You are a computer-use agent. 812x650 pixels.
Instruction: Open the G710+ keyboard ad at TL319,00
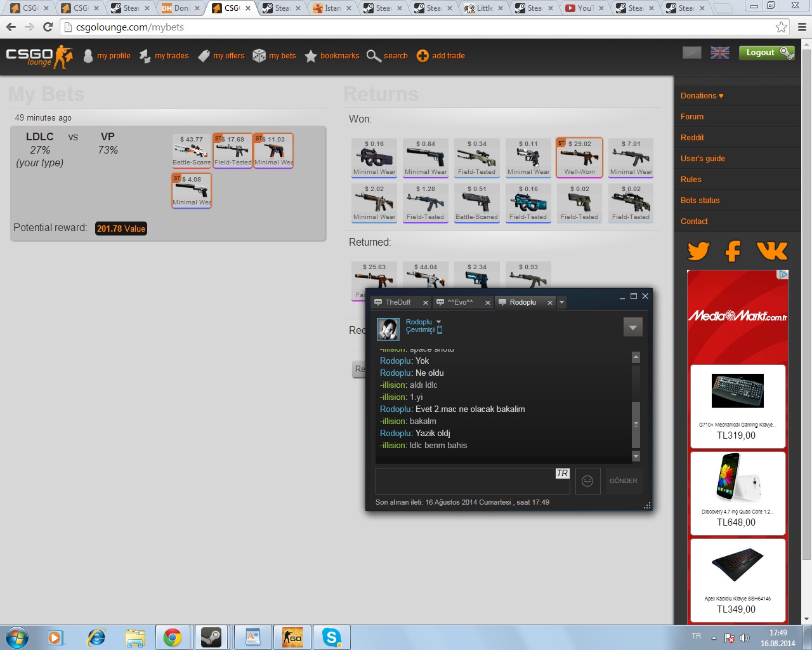point(738,406)
